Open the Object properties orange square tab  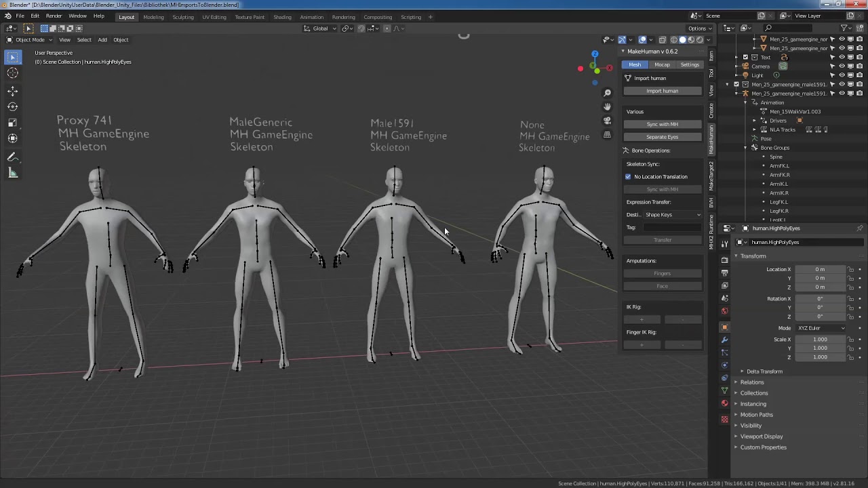click(724, 327)
